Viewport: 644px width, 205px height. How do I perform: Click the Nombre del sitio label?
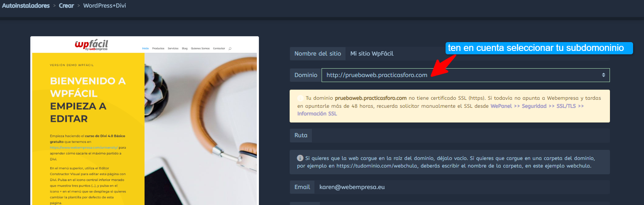(317, 54)
